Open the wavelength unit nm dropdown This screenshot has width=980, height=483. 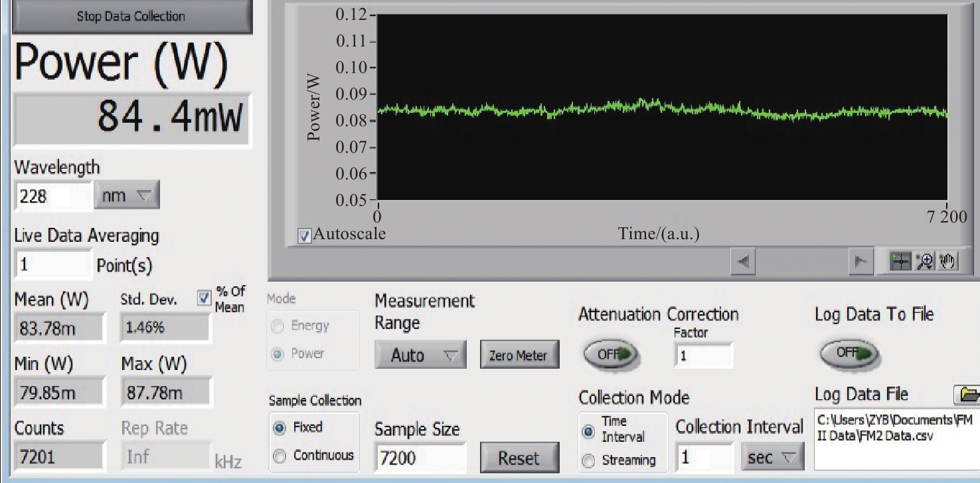pos(127,197)
